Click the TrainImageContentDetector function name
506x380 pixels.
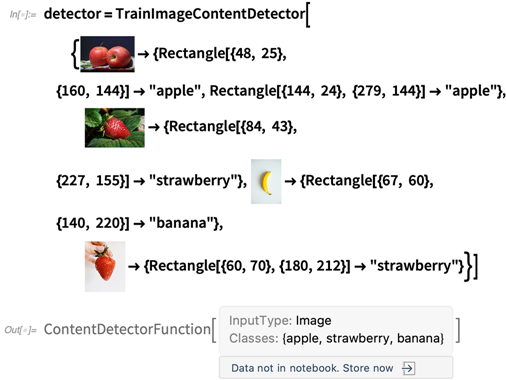pyautogui.click(x=210, y=14)
